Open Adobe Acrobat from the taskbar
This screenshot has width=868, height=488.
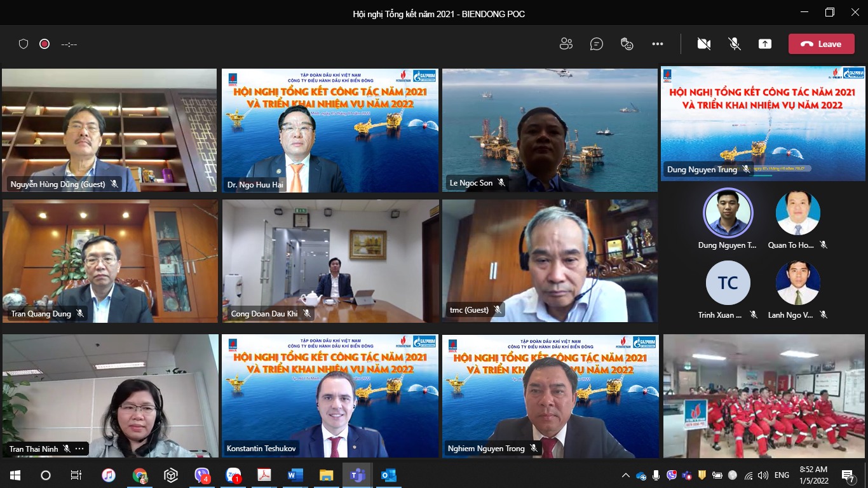pyautogui.click(x=264, y=475)
